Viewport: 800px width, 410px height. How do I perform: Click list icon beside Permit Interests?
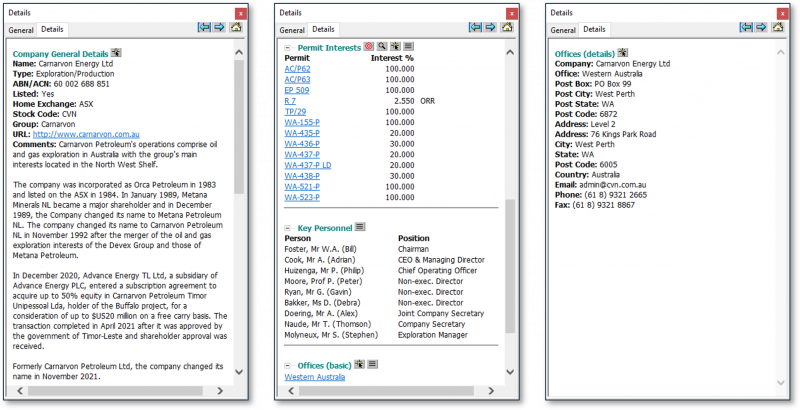pos(408,46)
